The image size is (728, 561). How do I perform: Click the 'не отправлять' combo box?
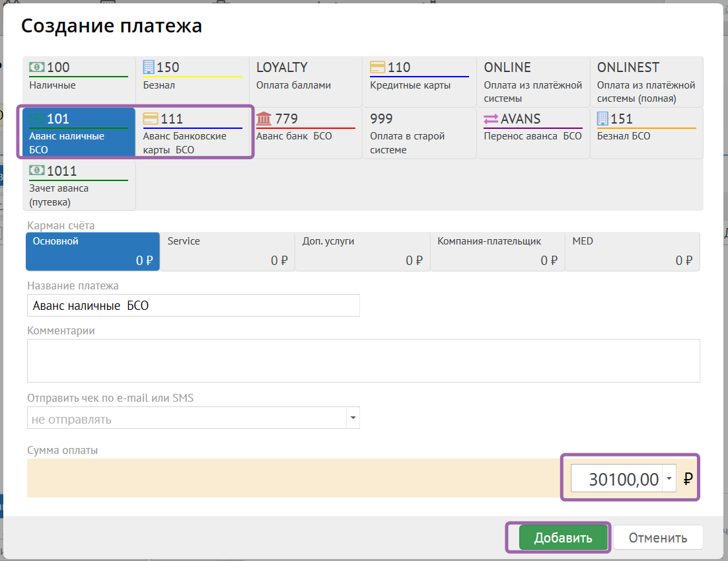[186, 418]
